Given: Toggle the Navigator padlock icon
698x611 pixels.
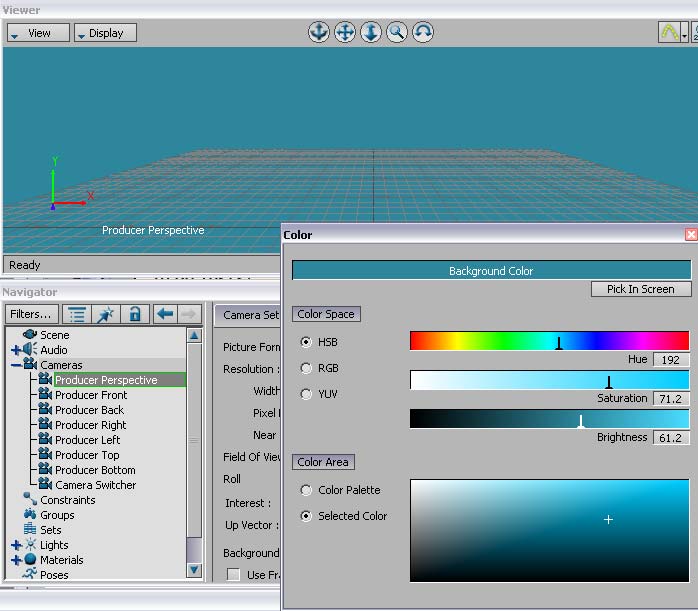Looking at the screenshot, I should (x=134, y=314).
